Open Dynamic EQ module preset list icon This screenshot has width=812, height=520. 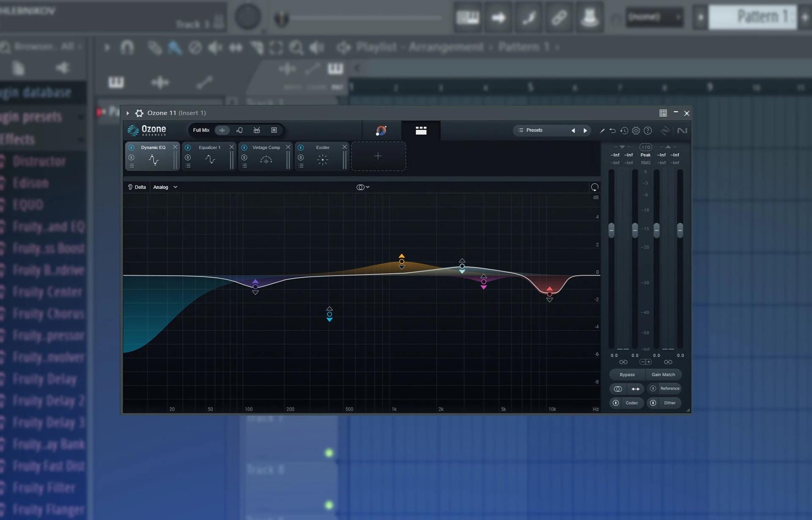(132, 166)
